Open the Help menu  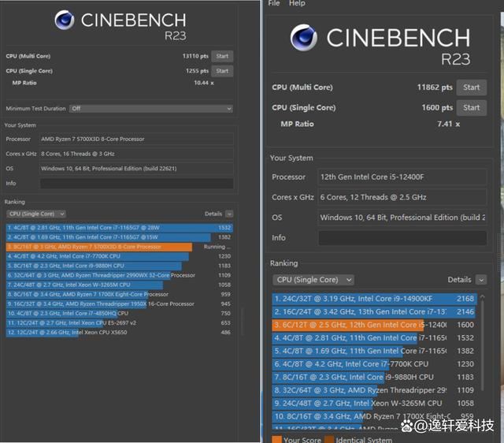pos(297,4)
